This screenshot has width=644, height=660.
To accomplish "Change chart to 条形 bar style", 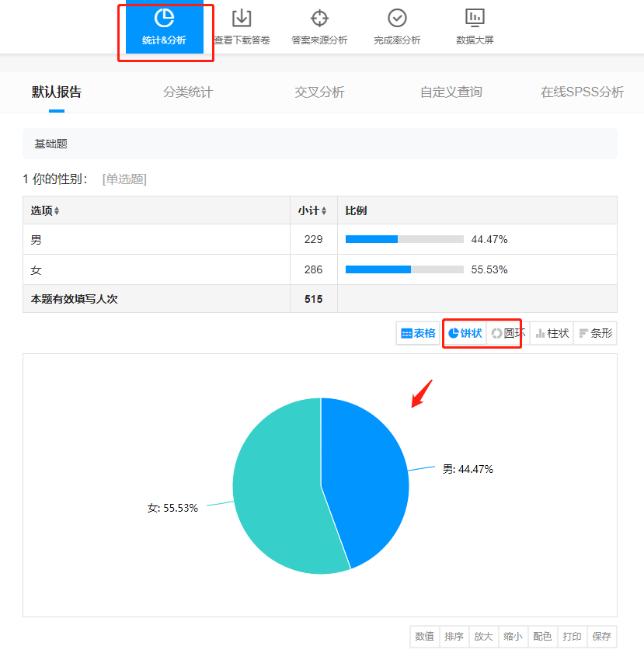I will tap(595, 333).
